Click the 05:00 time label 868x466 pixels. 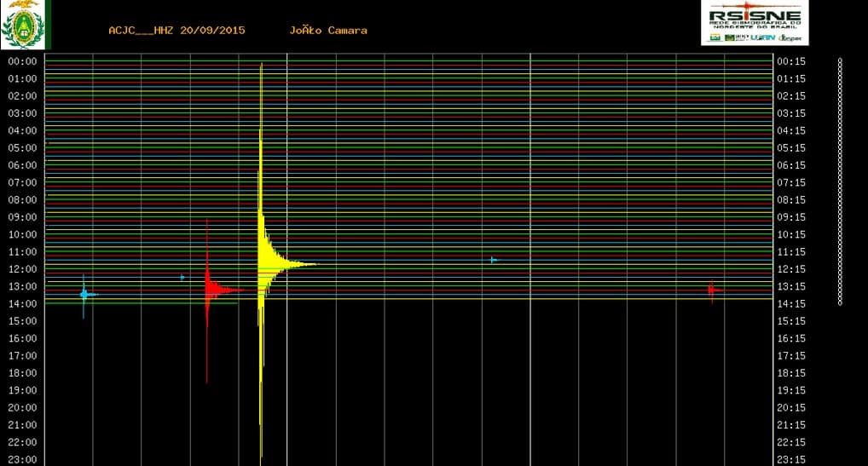click(23, 148)
